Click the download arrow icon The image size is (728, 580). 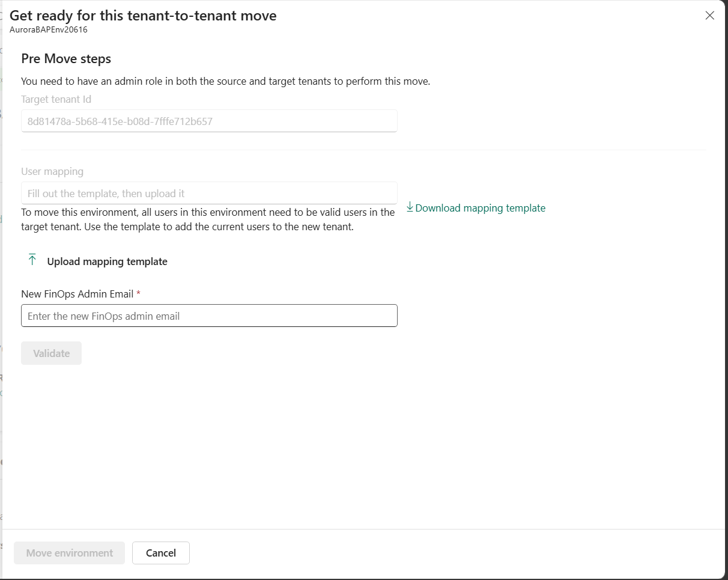(x=410, y=207)
